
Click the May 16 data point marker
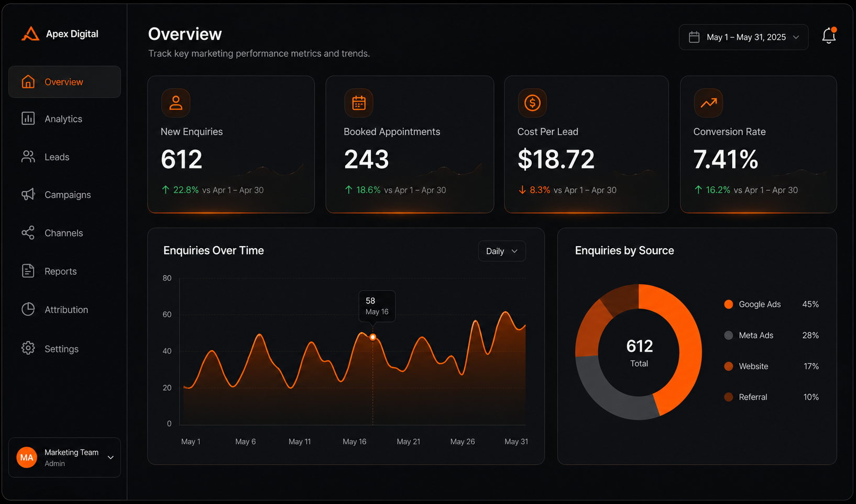[x=372, y=337]
